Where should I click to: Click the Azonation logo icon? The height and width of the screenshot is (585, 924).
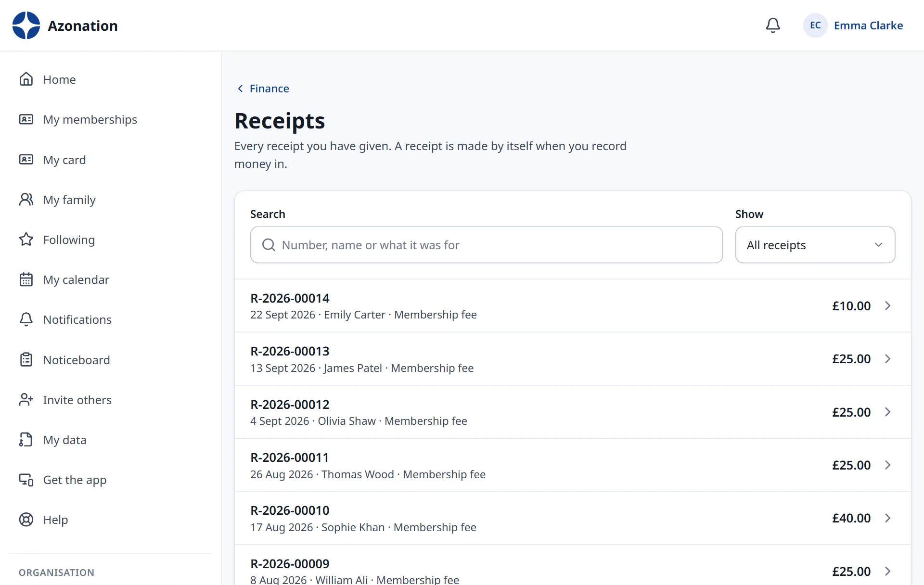coord(26,25)
